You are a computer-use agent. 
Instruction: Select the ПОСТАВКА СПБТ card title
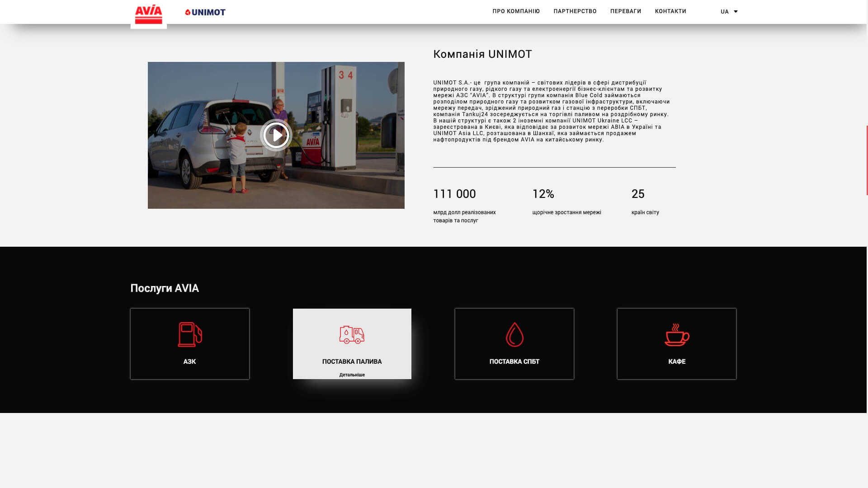514,361
